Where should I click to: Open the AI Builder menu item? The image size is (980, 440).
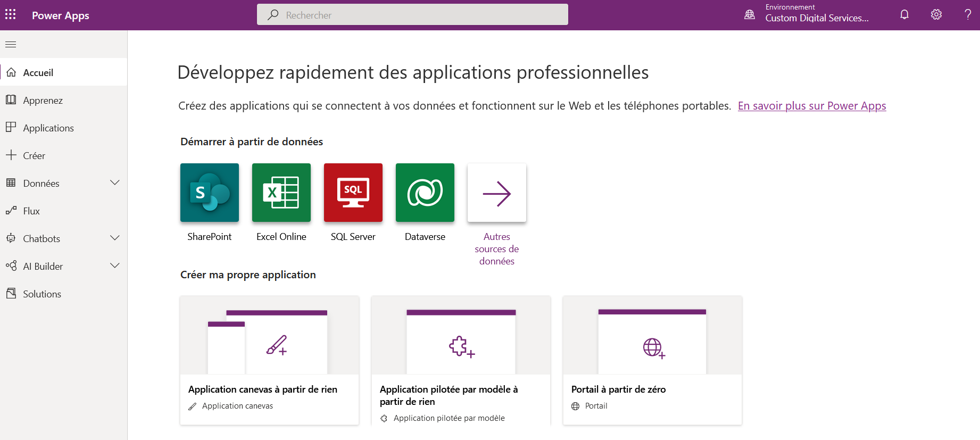tap(64, 265)
